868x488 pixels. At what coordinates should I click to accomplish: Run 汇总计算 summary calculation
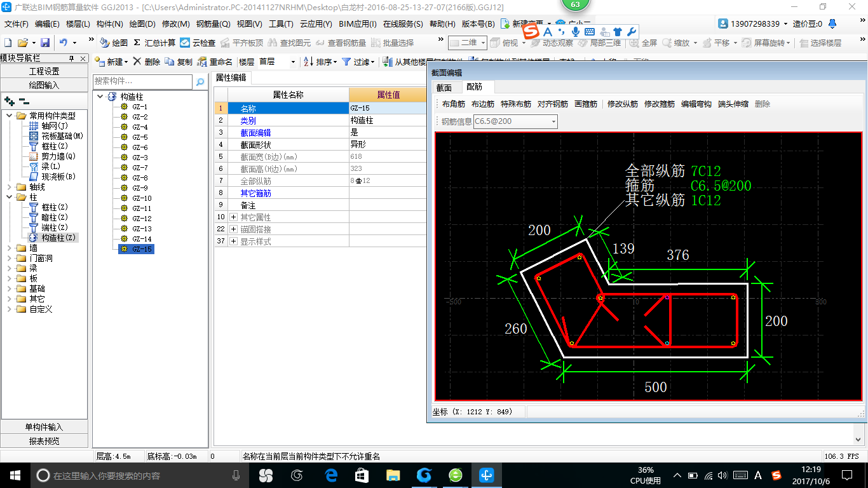154,43
